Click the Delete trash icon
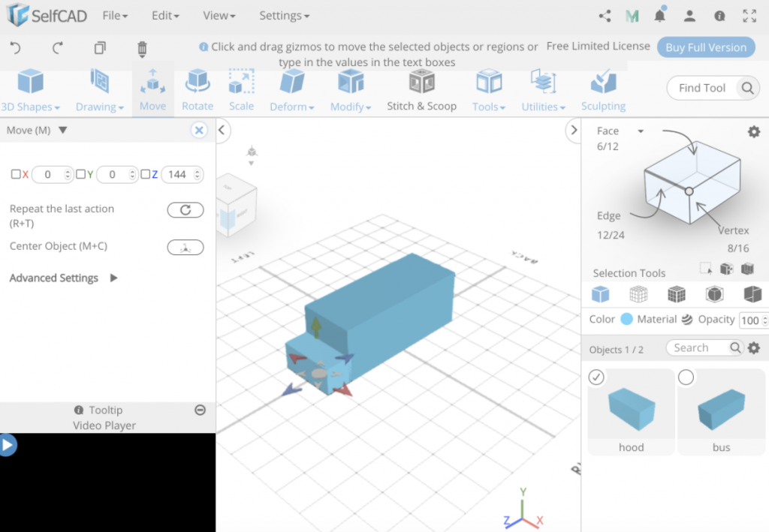The width and height of the screenshot is (769, 532). 141,47
